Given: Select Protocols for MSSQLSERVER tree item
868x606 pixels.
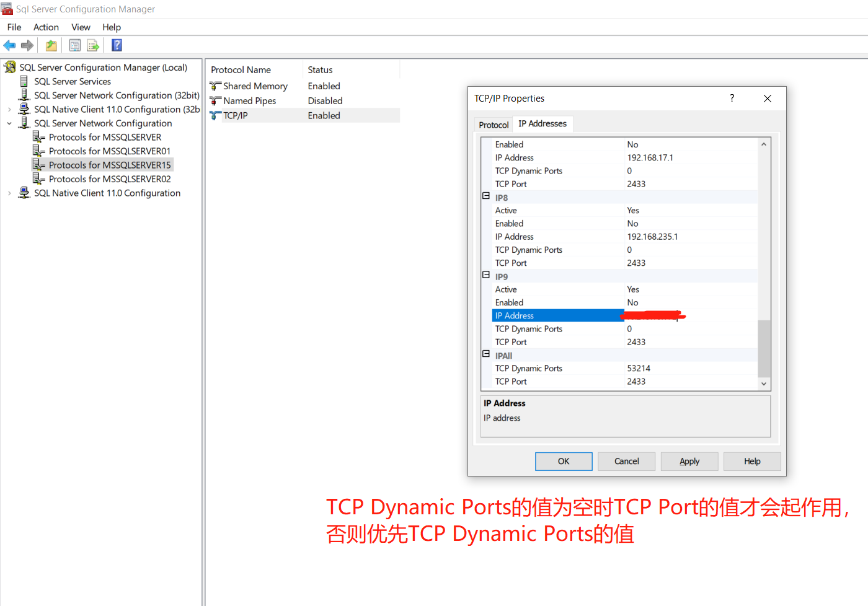Looking at the screenshot, I should 105,137.
